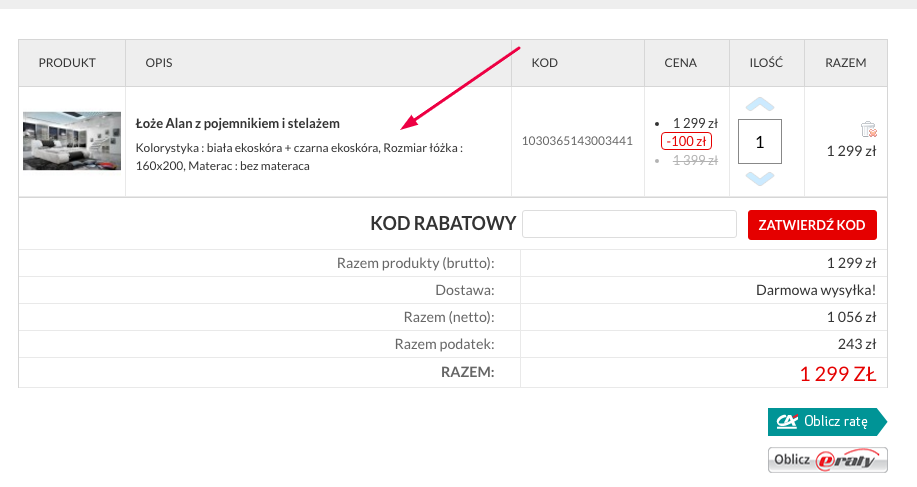Click the 'KOD RABATOWY' heading
Viewport: 917px width, 487px height.
coord(443,224)
